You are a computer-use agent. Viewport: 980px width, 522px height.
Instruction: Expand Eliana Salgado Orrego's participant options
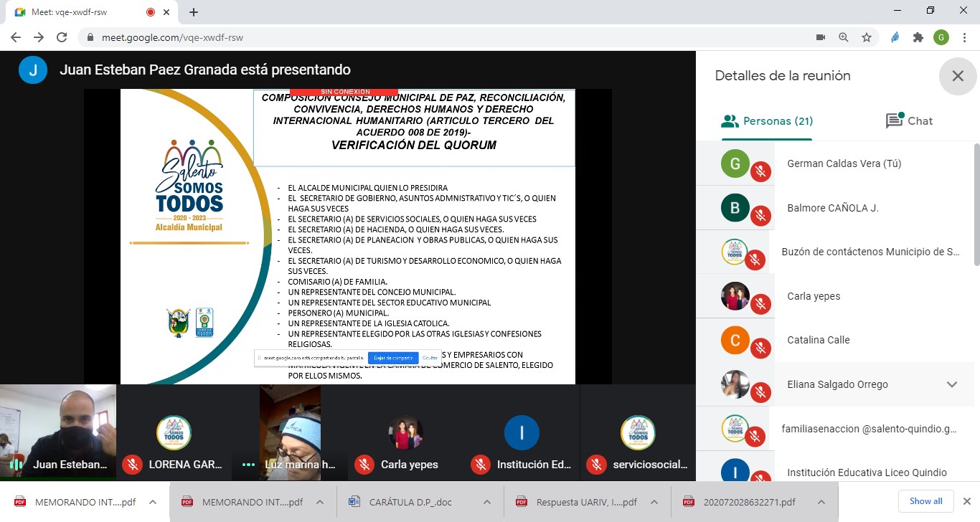click(x=951, y=384)
